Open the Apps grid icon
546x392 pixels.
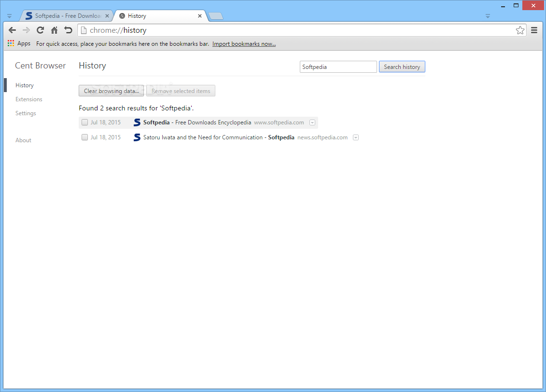coord(11,43)
